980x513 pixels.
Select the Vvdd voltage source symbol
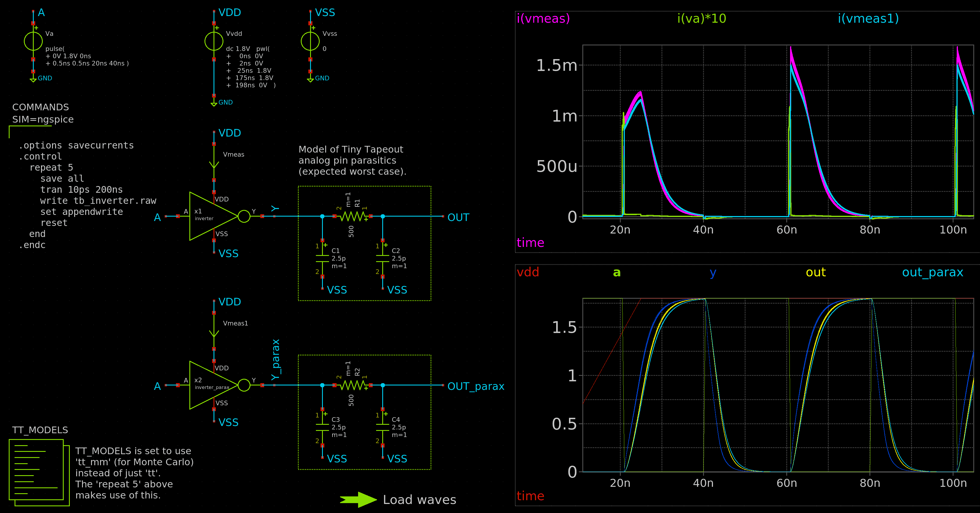214,41
